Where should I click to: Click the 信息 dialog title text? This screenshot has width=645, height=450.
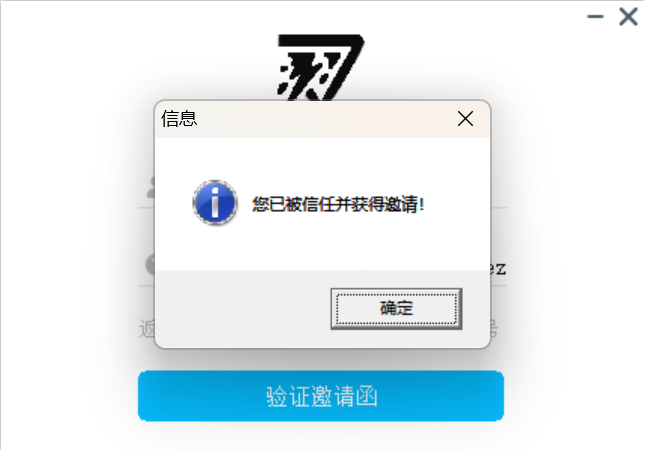tap(179, 119)
